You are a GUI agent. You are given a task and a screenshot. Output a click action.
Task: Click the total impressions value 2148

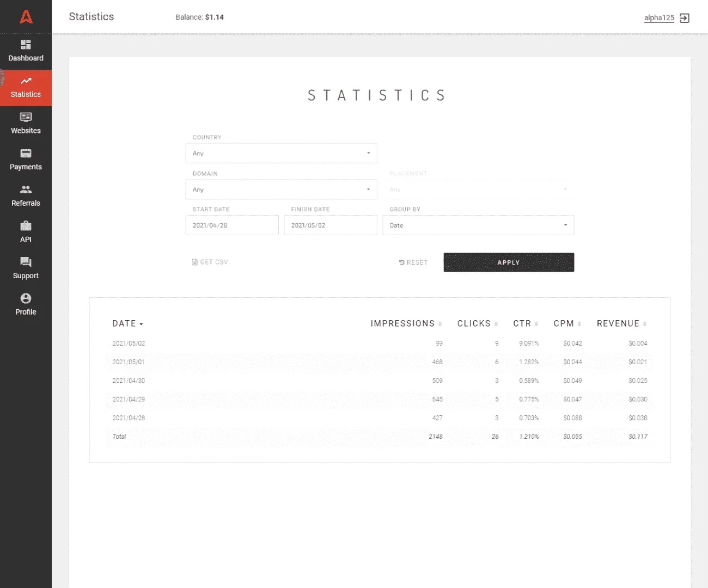tap(436, 437)
